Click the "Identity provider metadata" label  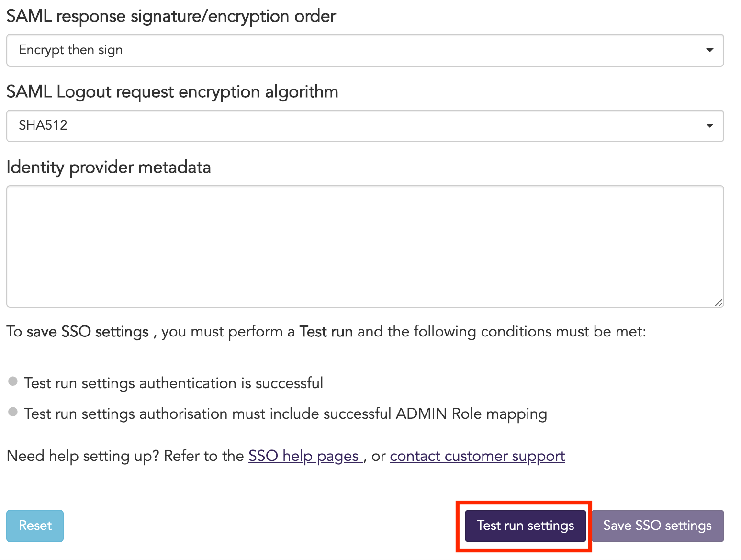point(109,168)
